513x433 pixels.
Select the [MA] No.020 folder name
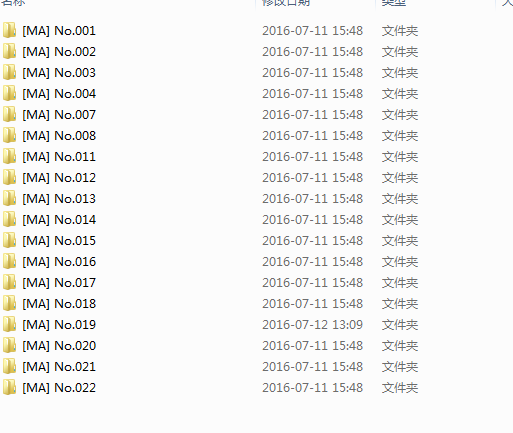59,346
